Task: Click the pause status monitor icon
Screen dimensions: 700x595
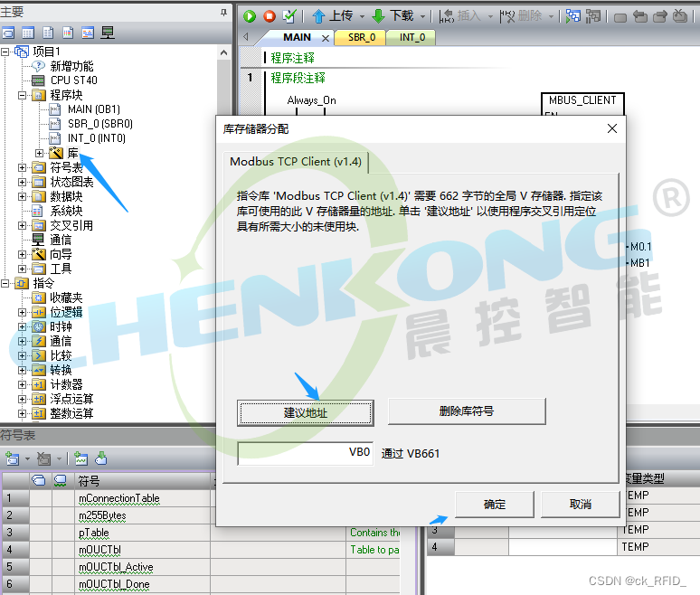Action: (x=593, y=16)
